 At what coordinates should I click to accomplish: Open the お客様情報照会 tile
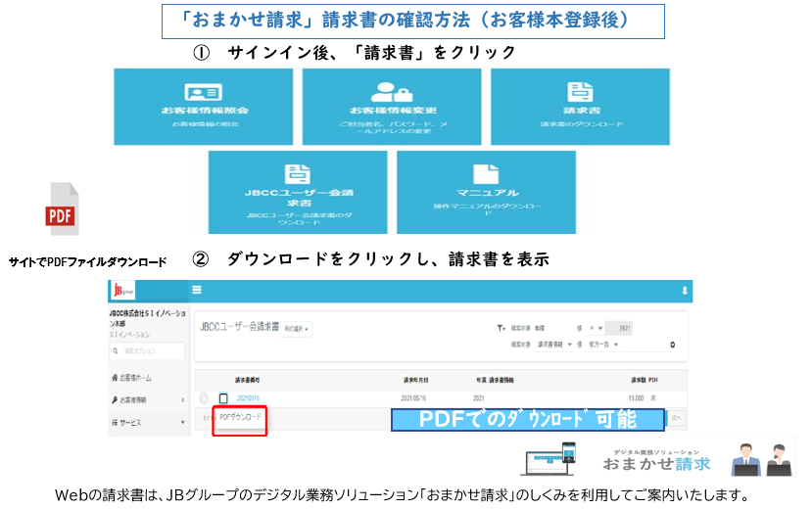[x=204, y=107]
